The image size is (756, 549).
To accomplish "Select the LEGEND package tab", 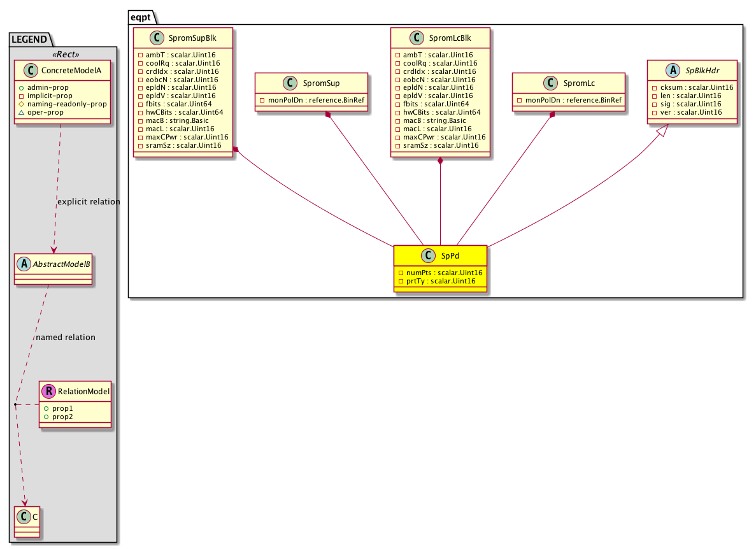I will [x=29, y=39].
